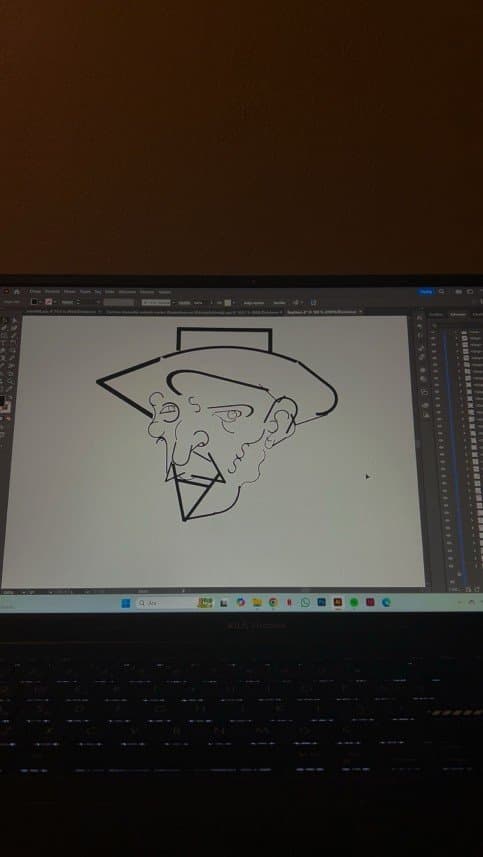This screenshot has width=483, height=857.
Task: Click the Illustrator icon in the taskbar
Action: pyautogui.click(x=338, y=602)
